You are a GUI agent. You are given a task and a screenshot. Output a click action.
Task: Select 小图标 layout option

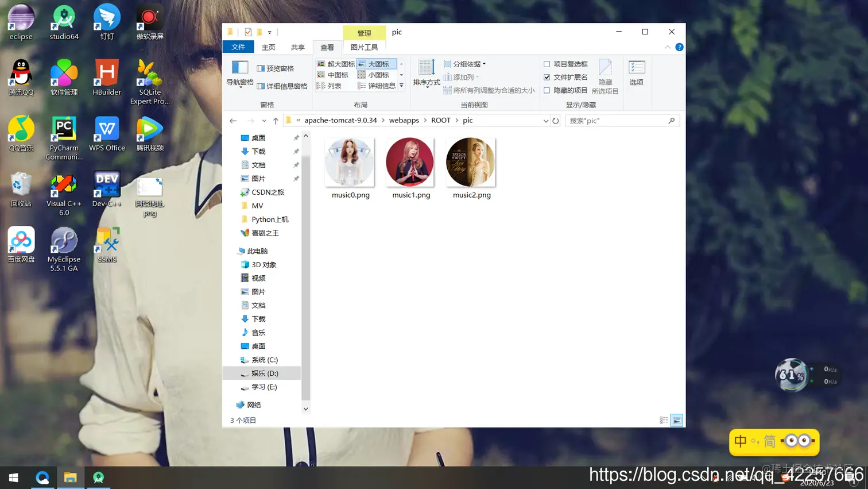(x=374, y=75)
